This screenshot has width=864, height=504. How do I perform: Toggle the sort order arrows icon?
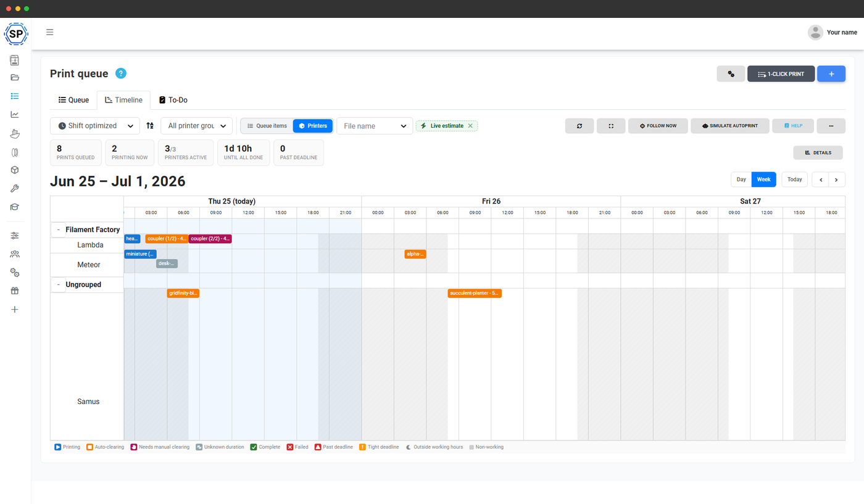click(150, 126)
